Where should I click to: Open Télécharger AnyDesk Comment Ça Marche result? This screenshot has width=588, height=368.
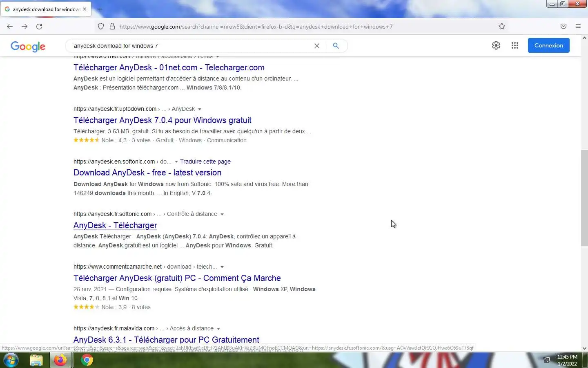tap(177, 278)
